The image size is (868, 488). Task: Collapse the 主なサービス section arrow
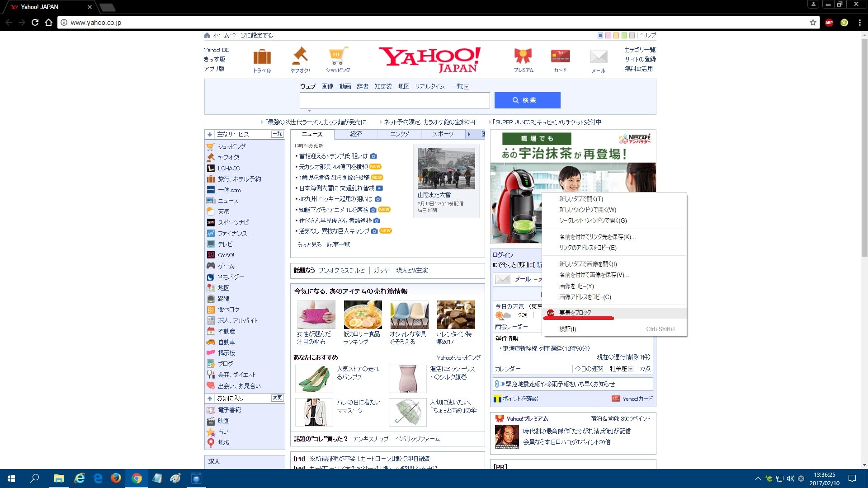point(210,134)
